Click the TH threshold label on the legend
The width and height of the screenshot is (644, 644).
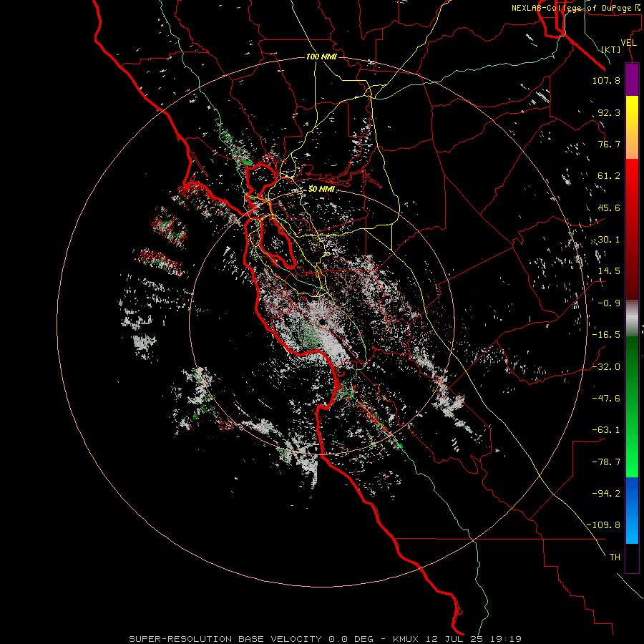click(x=615, y=557)
